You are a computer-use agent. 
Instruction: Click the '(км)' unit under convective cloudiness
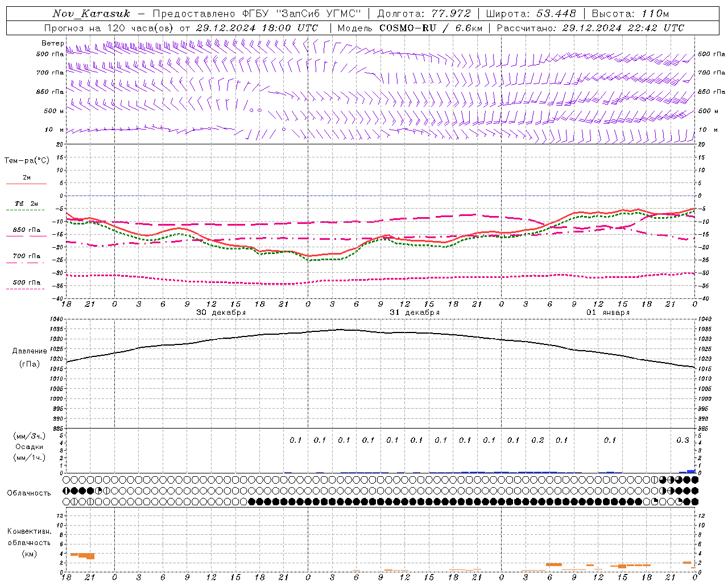(x=29, y=553)
